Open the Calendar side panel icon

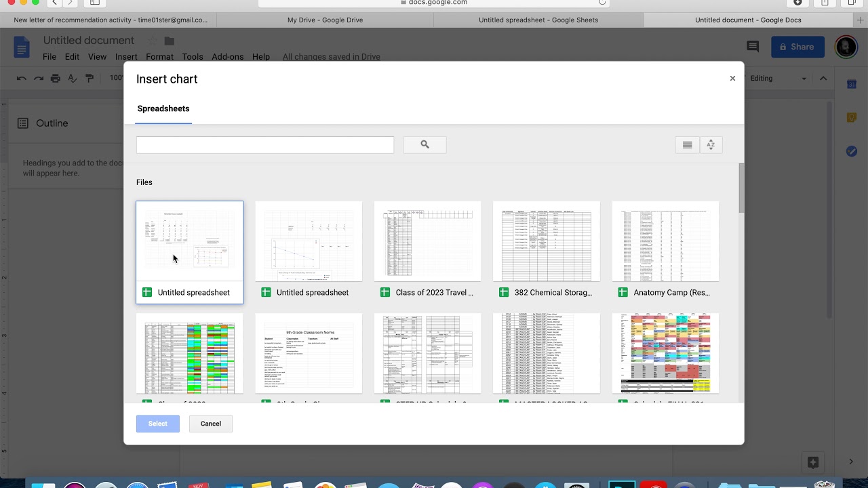[852, 84]
